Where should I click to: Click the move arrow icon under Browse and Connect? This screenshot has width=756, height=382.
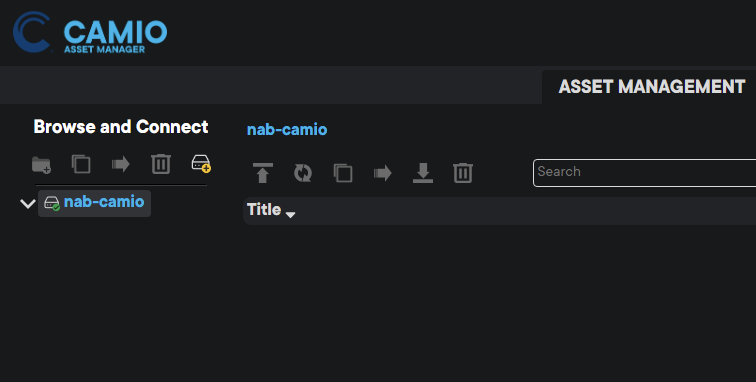[121, 164]
